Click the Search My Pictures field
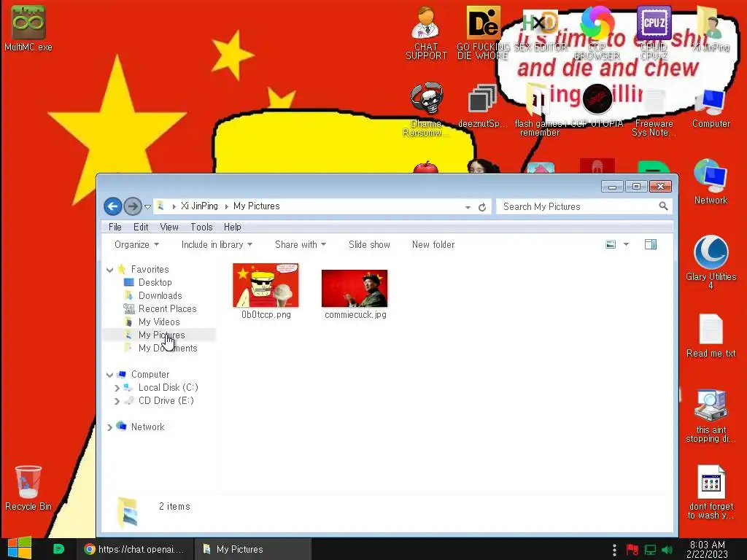The width and height of the screenshot is (747, 560). point(578,206)
